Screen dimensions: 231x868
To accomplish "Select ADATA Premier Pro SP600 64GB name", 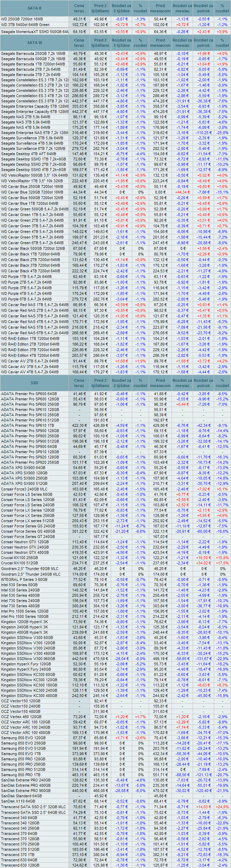I will (x=29, y=394).
